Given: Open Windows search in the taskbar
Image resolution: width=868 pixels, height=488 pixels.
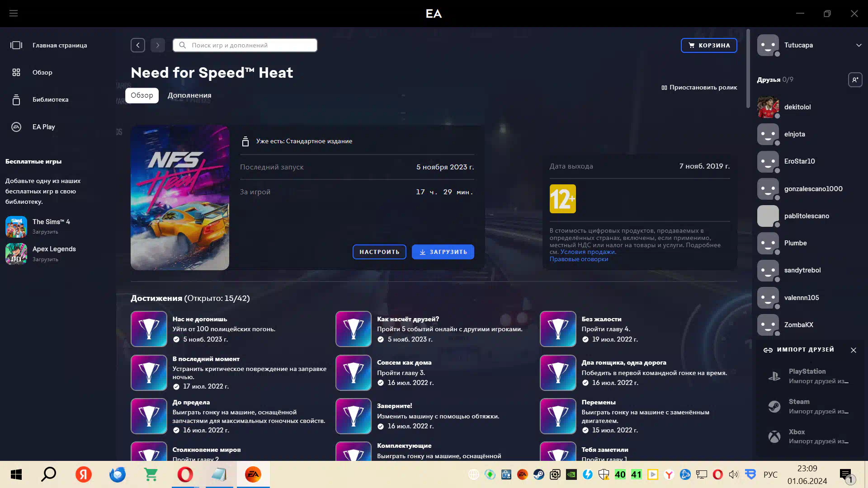Looking at the screenshot, I should tap(49, 474).
